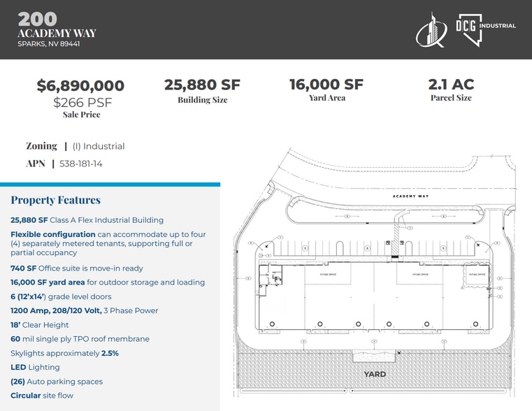Select the (I) Industrial zoning value

tap(99, 146)
